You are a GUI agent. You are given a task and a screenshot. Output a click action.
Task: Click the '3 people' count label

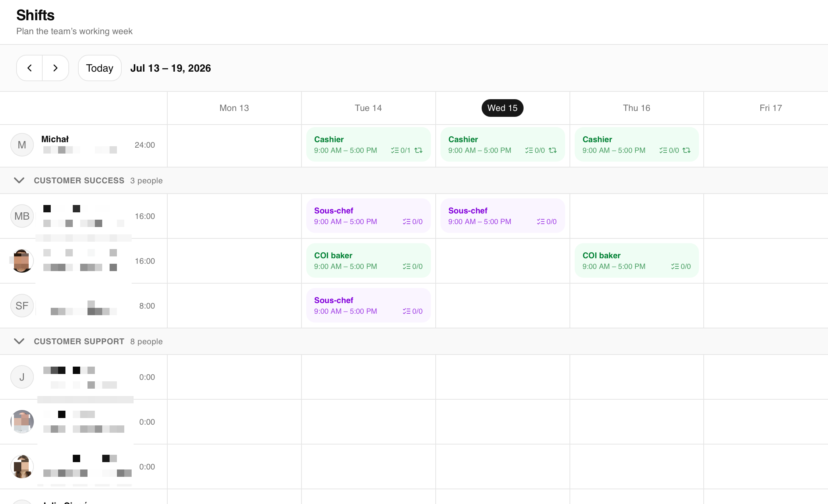(x=146, y=180)
